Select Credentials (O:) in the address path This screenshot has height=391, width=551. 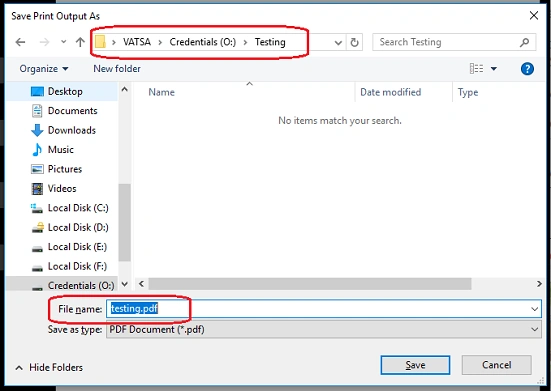(x=203, y=42)
